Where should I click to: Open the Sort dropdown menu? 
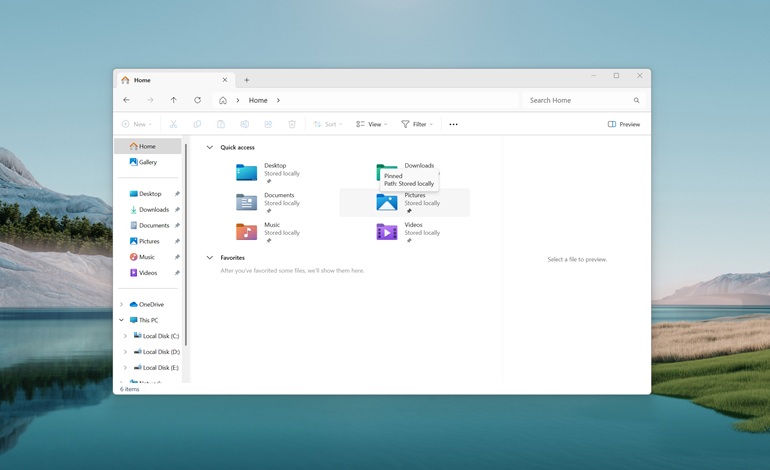(327, 125)
